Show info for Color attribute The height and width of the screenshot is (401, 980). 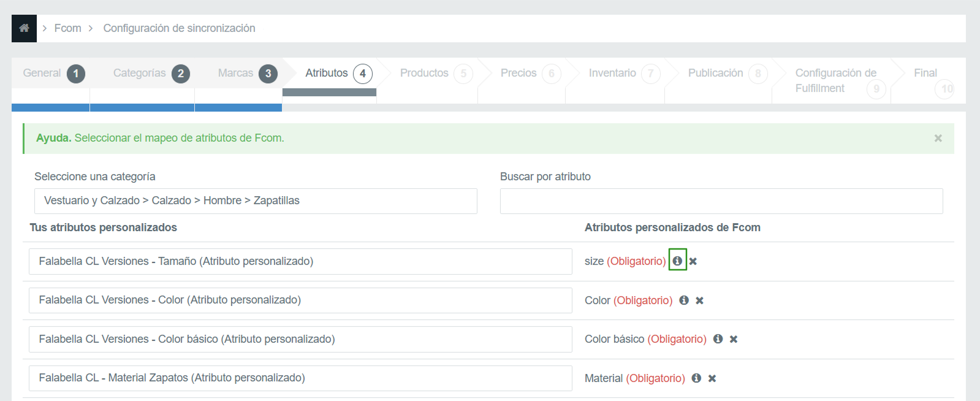pos(684,300)
